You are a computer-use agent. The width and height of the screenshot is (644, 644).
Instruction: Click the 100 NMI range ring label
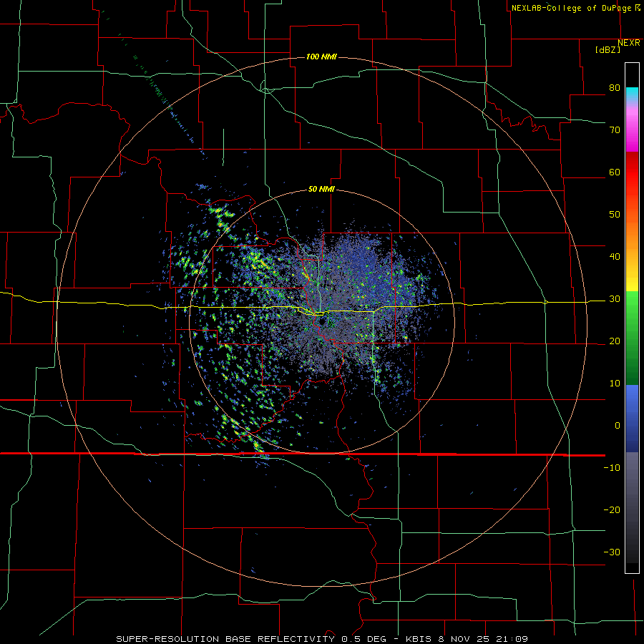coord(321,57)
